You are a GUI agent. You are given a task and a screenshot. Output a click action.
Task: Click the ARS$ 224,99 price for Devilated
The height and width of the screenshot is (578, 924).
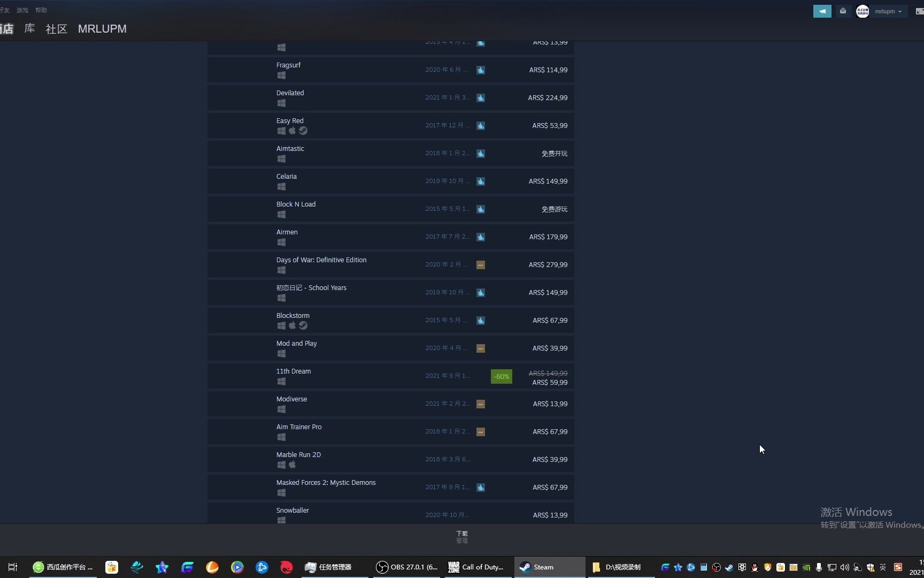click(548, 98)
